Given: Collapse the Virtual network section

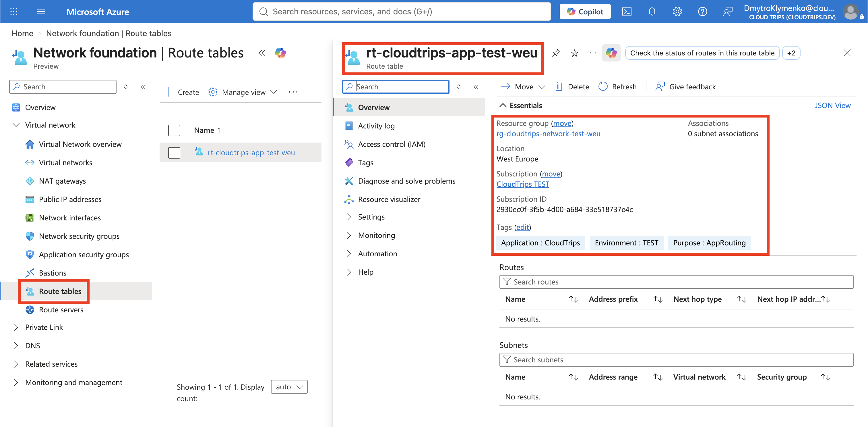Looking at the screenshot, I should pos(16,125).
